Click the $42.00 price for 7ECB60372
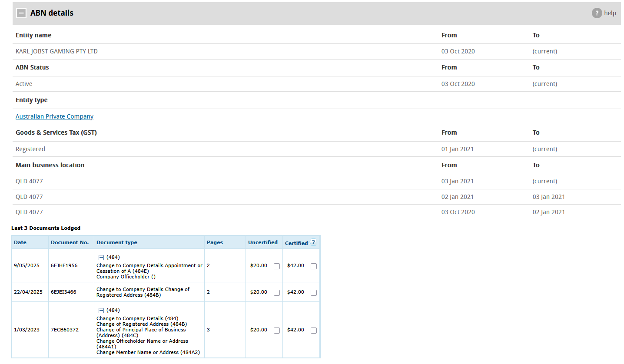Viewport: 624px width, 364px height. (295, 330)
